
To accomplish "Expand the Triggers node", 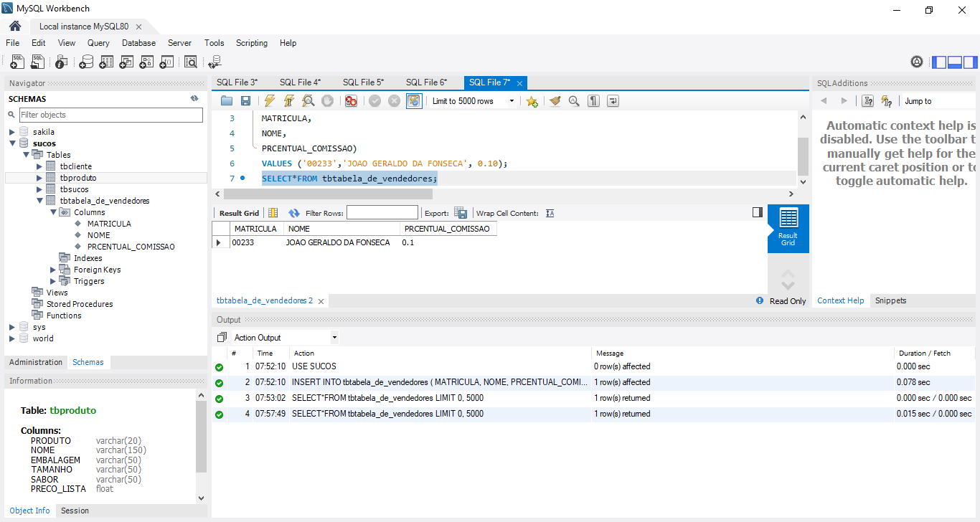I will (53, 281).
